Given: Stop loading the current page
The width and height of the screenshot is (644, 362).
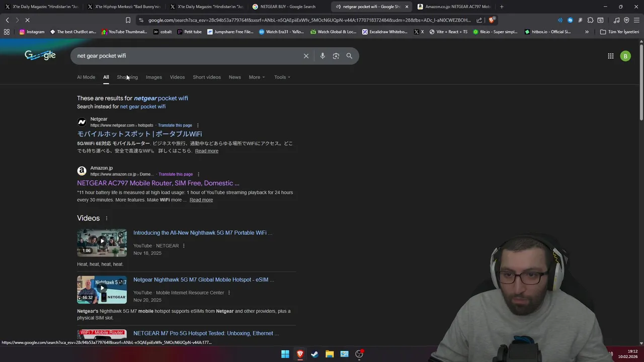Looking at the screenshot, I should pyautogui.click(x=27, y=20).
